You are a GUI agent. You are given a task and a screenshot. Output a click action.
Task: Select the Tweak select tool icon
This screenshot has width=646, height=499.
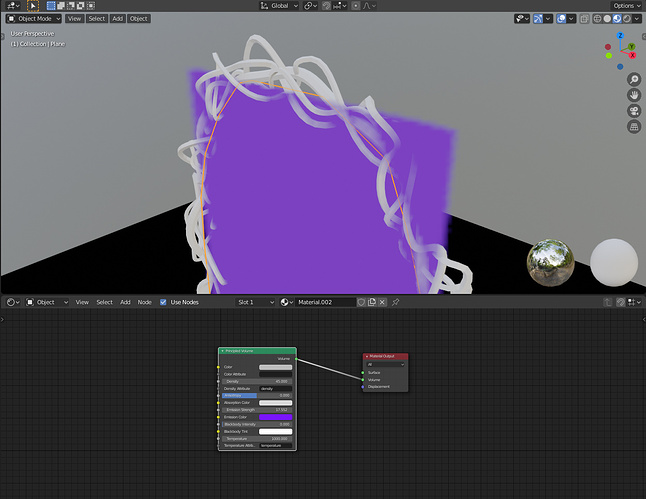point(33,6)
